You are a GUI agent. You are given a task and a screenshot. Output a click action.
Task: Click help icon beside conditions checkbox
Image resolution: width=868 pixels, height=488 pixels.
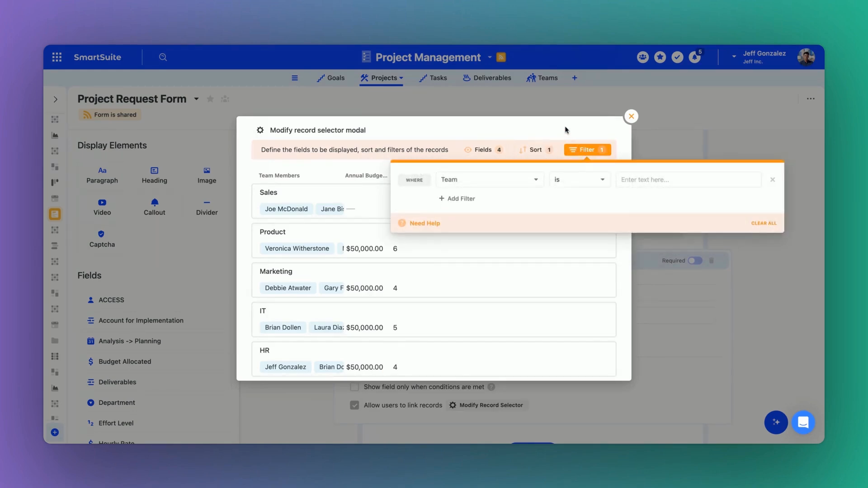click(491, 387)
